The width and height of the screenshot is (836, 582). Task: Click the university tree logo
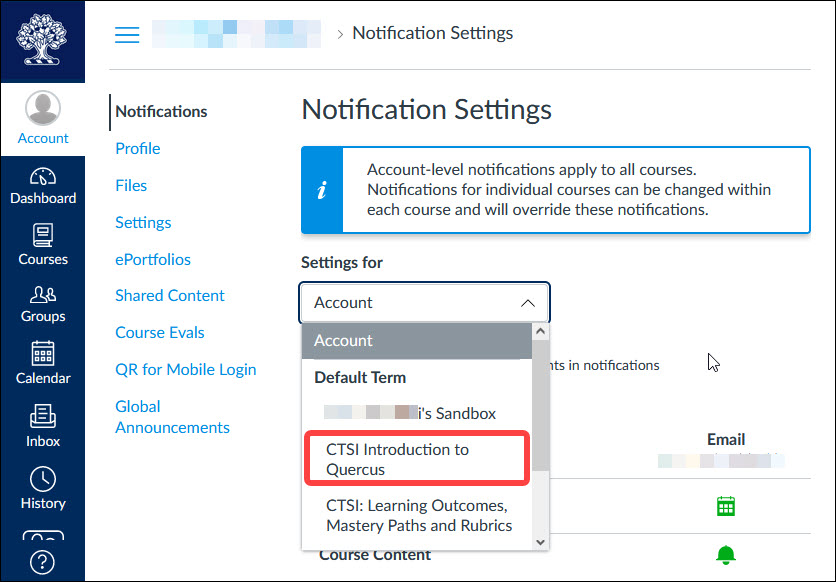(x=42, y=39)
